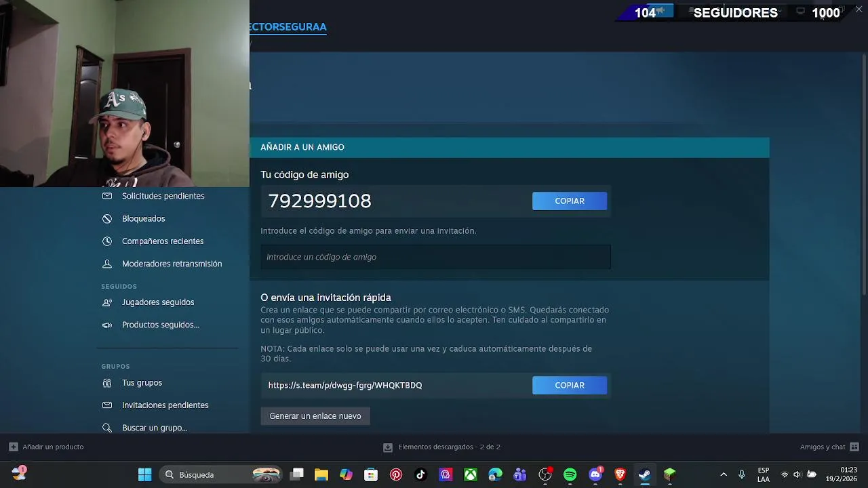This screenshot has height=488, width=868.
Task: Click the Buscar un grupo magnifier icon
Action: 107,428
